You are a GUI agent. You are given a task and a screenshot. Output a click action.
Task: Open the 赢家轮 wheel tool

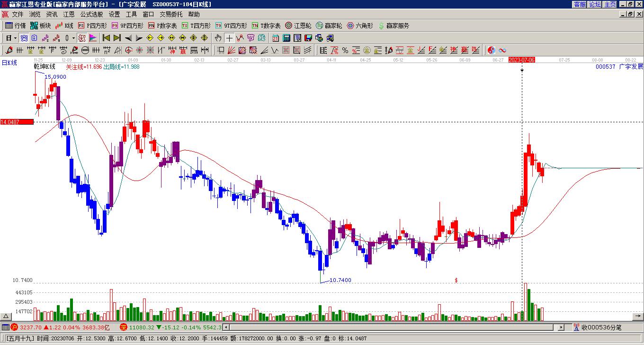click(329, 26)
